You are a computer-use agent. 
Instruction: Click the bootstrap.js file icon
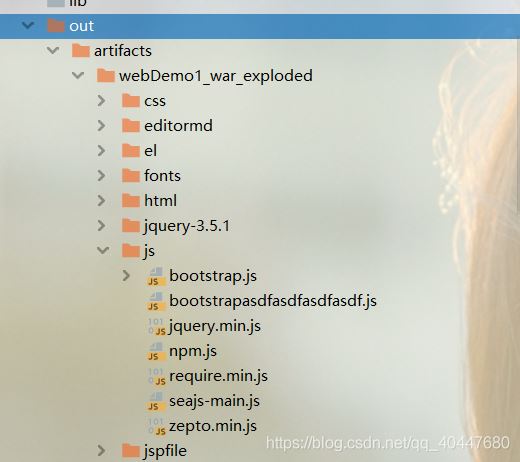pos(156,276)
